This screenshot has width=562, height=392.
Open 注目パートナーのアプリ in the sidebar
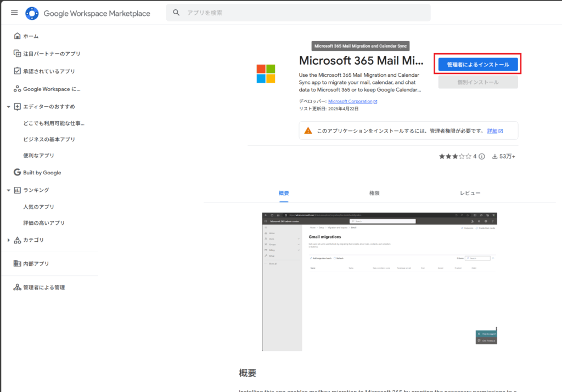tap(52, 54)
